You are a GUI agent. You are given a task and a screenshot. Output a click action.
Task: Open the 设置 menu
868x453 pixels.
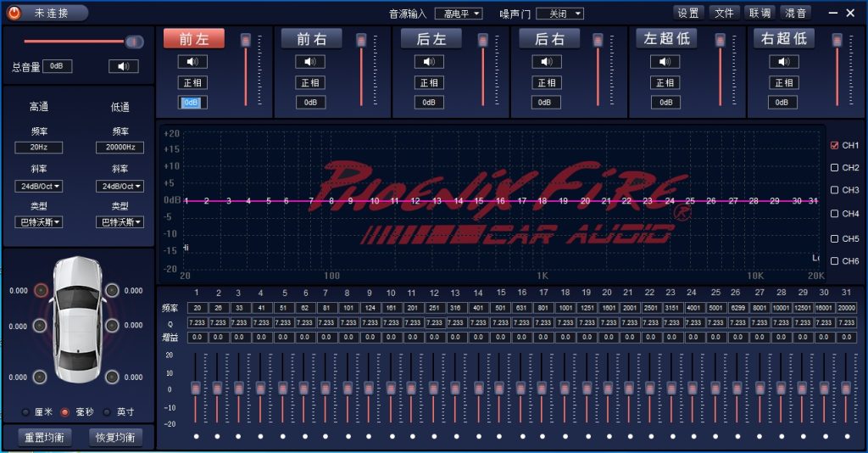click(x=688, y=13)
